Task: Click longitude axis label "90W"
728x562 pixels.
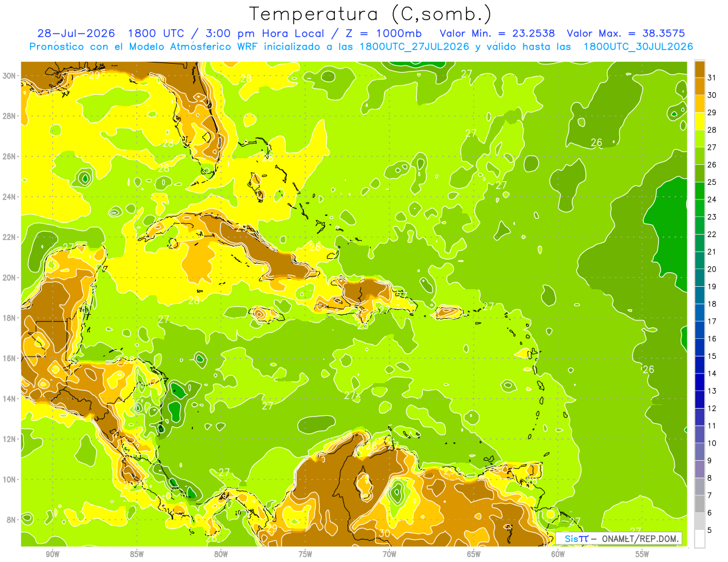Action: click(52, 554)
